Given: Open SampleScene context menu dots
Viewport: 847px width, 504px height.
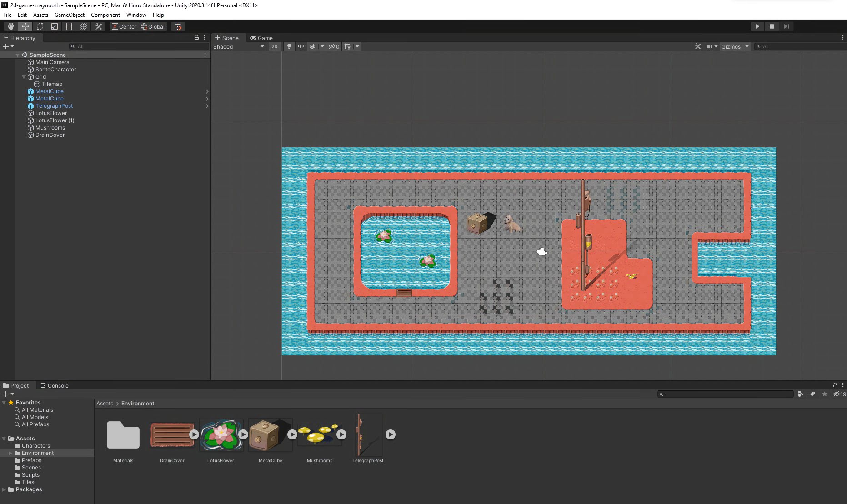Looking at the screenshot, I should click(205, 55).
